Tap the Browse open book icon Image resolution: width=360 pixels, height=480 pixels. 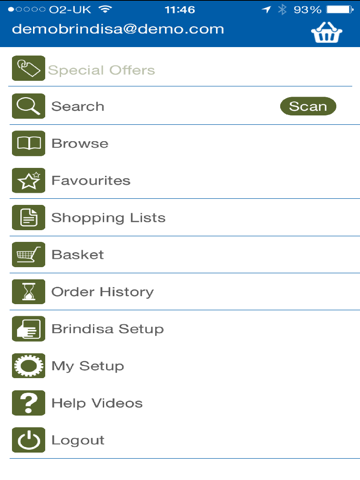point(28,143)
